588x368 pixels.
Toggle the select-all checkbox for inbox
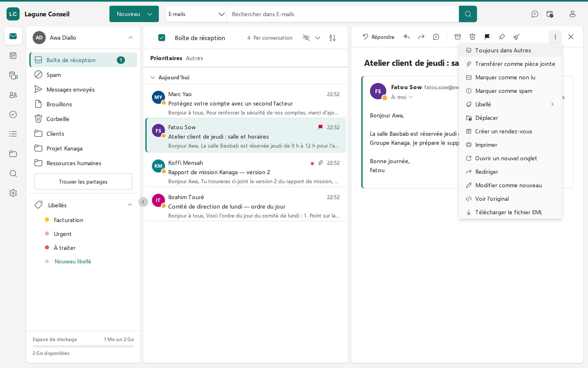point(161,38)
